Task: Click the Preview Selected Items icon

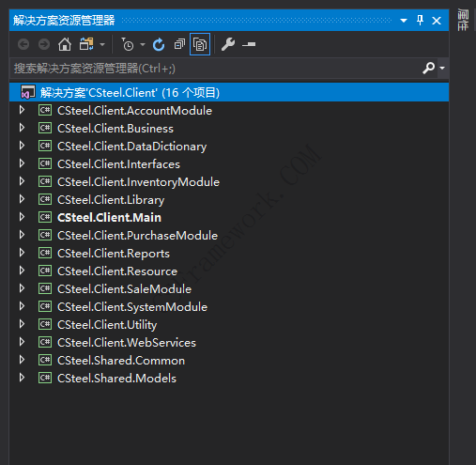Action: pos(249,44)
